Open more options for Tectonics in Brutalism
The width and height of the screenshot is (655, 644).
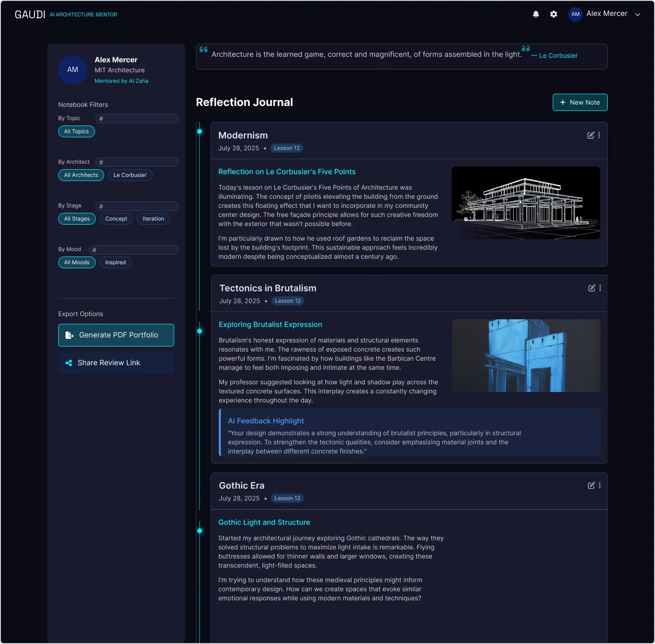[x=600, y=288]
